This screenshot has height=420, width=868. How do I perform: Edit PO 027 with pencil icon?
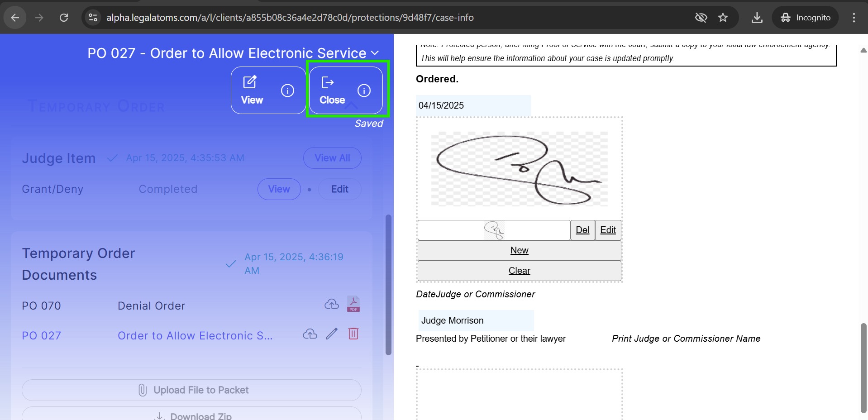332,334
